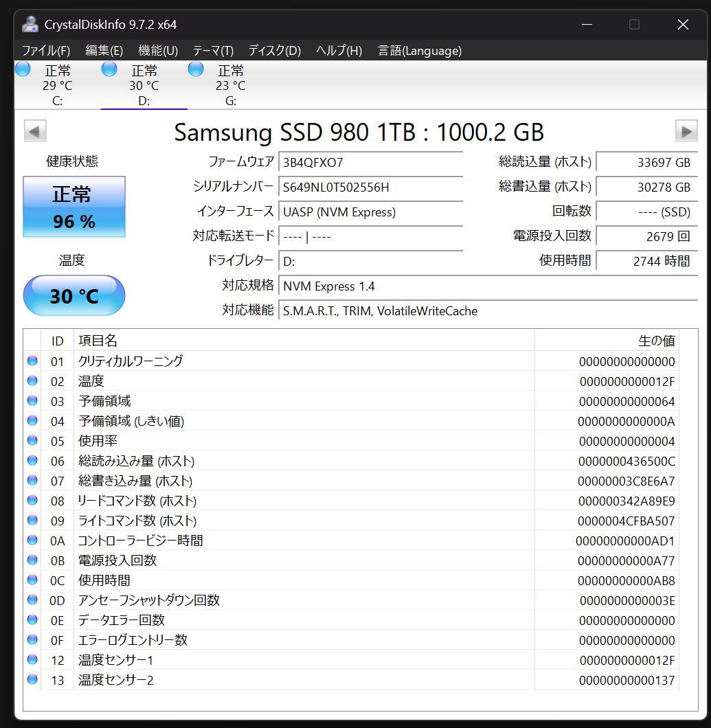Open the テーマ(T) menu

point(212,50)
